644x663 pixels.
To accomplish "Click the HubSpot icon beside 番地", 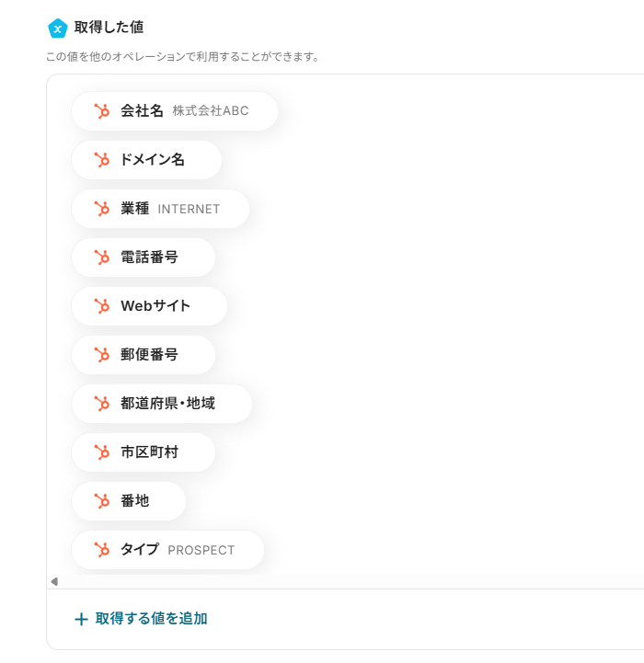I will [101, 501].
